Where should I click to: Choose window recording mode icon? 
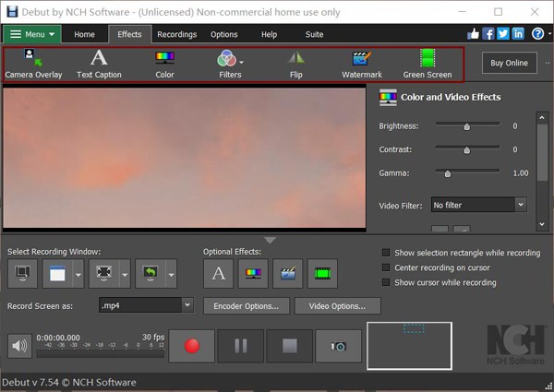click(x=57, y=273)
